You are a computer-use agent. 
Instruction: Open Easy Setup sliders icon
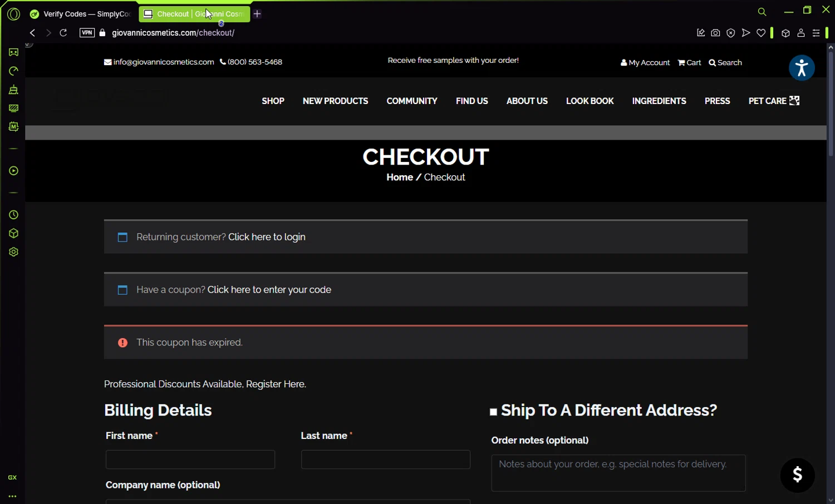point(816,33)
